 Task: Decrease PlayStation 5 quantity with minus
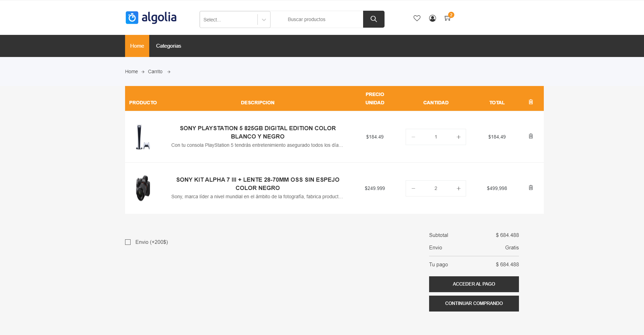click(x=413, y=137)
